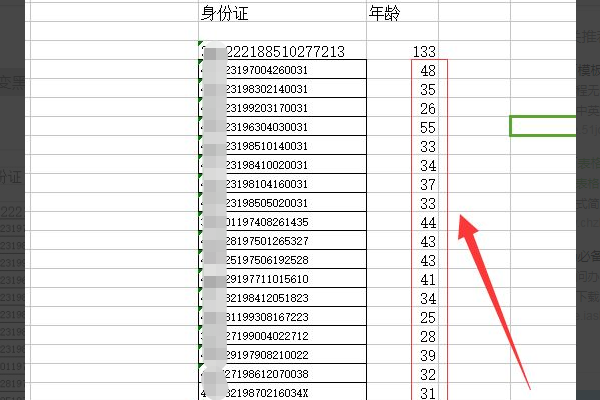Screen dimensions: 600x400
Task: Click age 33 beside ID 23198510140031
Action: [403, 145]
